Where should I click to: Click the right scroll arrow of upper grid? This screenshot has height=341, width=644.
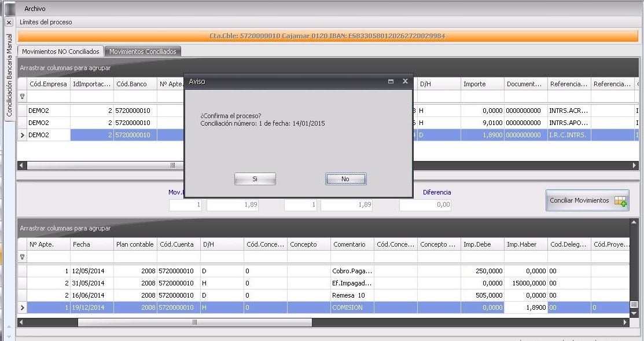coord(634,165)
